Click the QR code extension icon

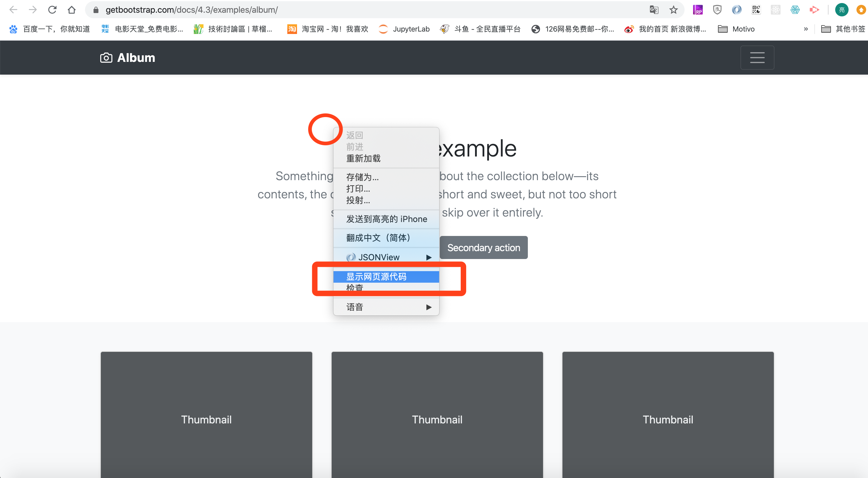(x=756, y=10)
